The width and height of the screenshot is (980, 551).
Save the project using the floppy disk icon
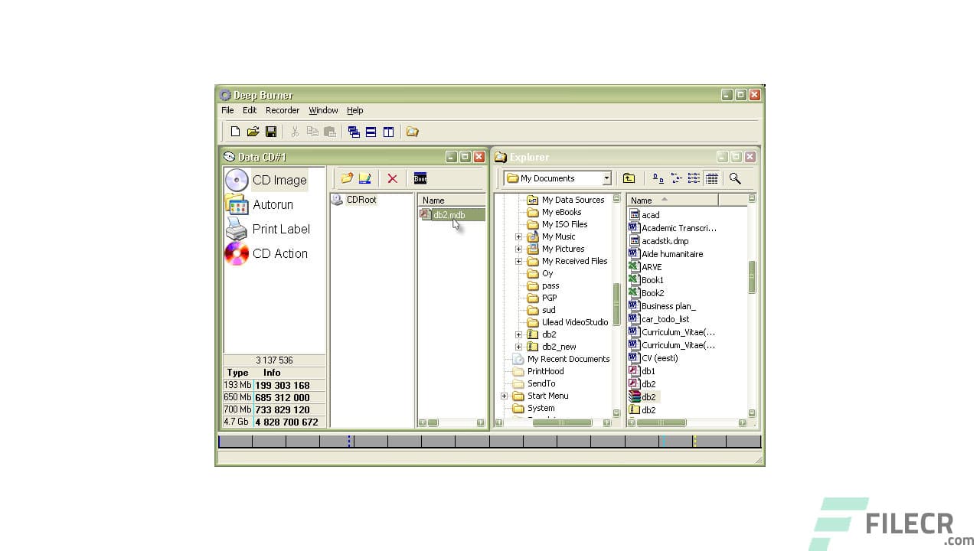[270, 131]
